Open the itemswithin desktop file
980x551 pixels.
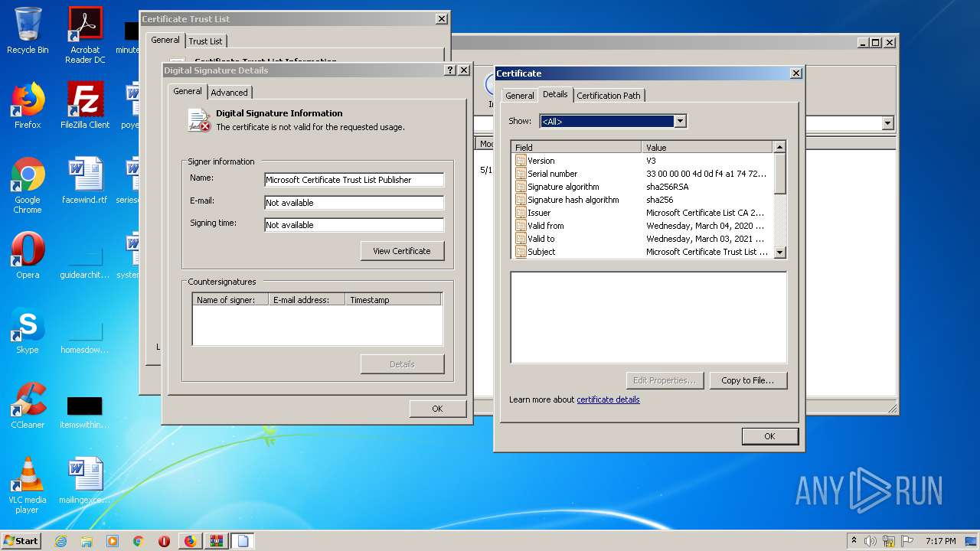[x=85, y=412]
